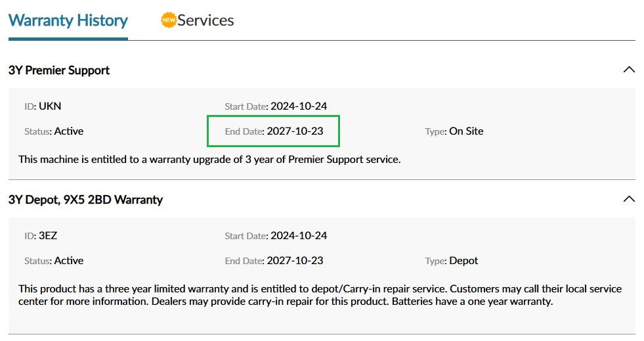Select the UKN warranty ID value
The image size is (644, 341).
(50, 106)
